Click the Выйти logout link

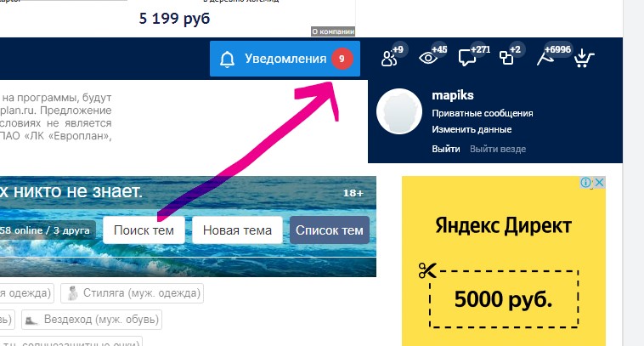pyautogui.click(x=446, y=149)
